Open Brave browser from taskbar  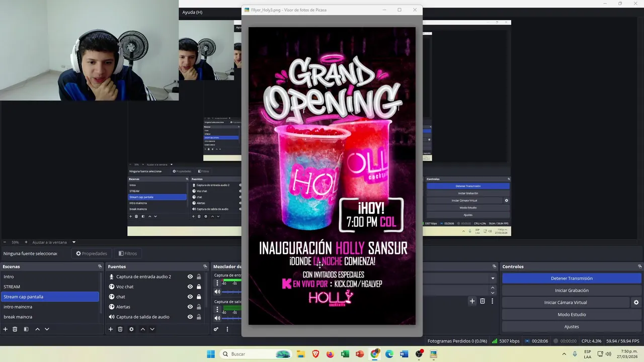coord(315,354)
